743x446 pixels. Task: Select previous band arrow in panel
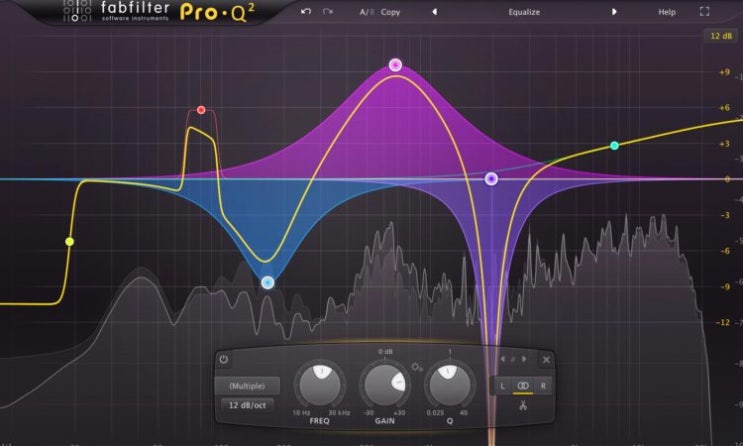(503, 359)
